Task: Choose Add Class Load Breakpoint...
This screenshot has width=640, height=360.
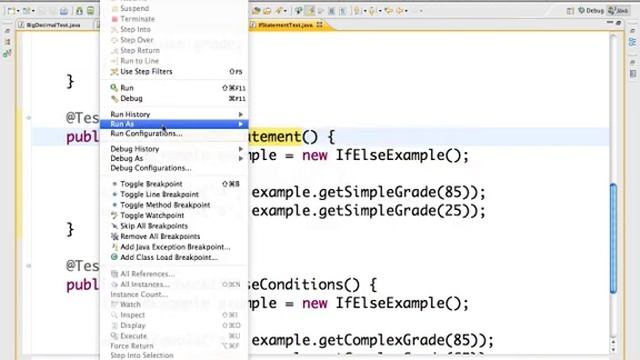Action: point(174,258)
